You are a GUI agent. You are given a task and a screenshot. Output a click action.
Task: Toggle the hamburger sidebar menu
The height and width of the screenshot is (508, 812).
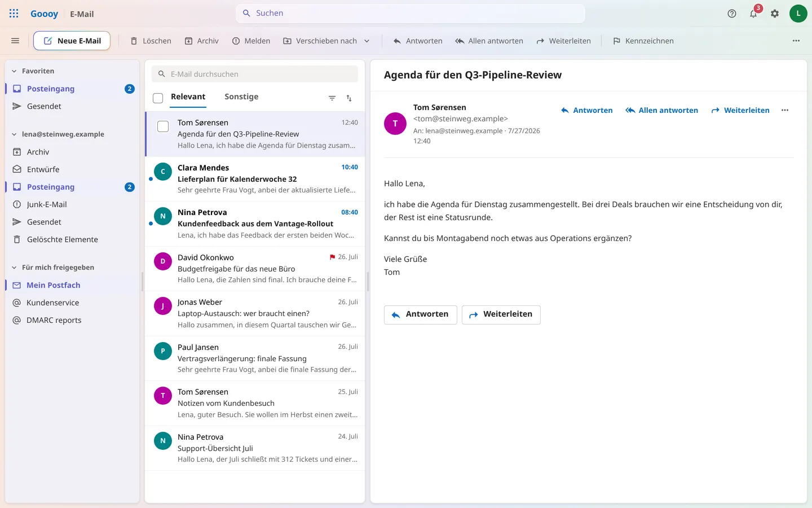pos(15,41)
